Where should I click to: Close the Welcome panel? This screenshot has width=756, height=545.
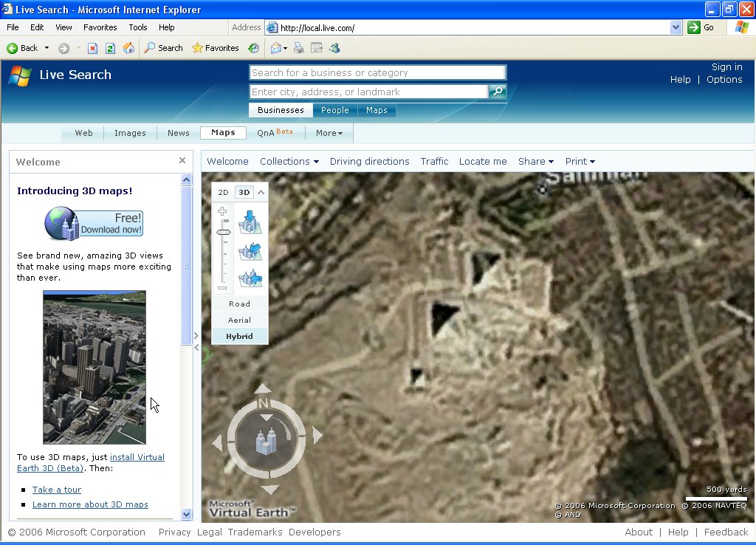pyautogui.click(x=182, y=160)
